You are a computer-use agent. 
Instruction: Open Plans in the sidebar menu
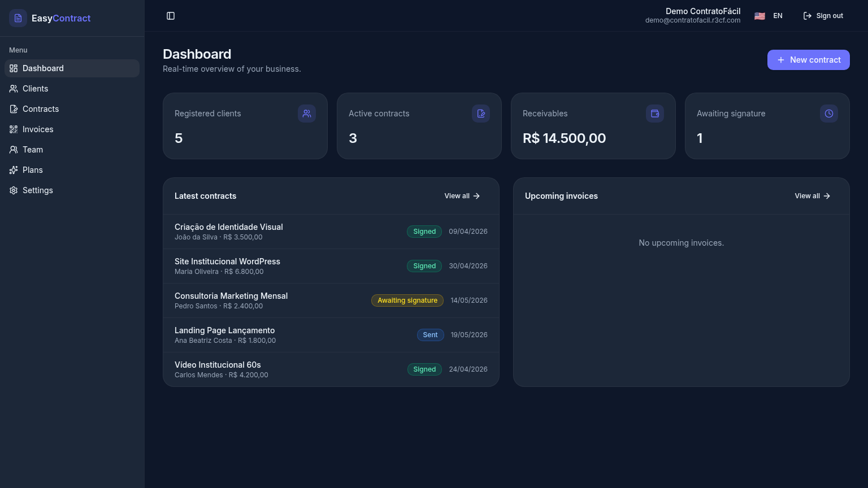[72, 170]
